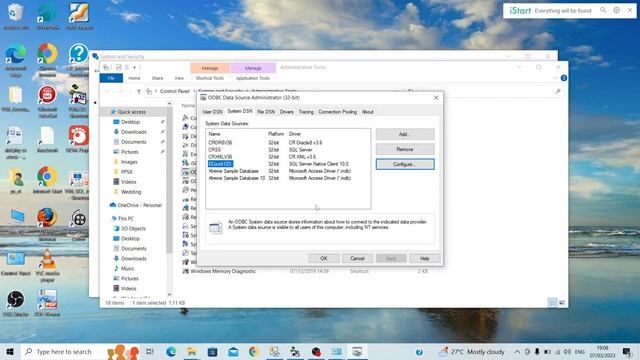This screenshot has width=640, height=360.
Task: Click Cancel in ODBC Administrator
Action: 357,258
